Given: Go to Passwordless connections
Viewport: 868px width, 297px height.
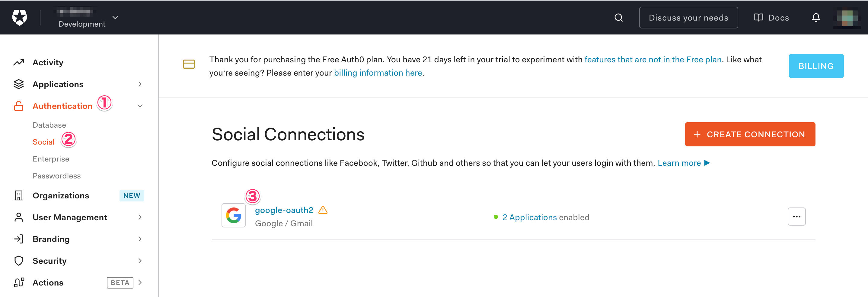Looking at the screenshot, I should pyautogui.click(x=57, y=176).
